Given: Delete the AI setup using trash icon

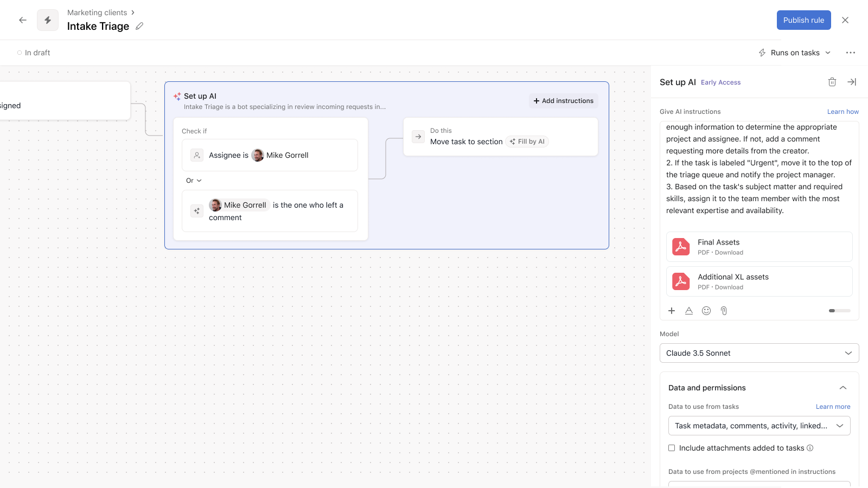Looking at the screenshot, I should point(832,82).
